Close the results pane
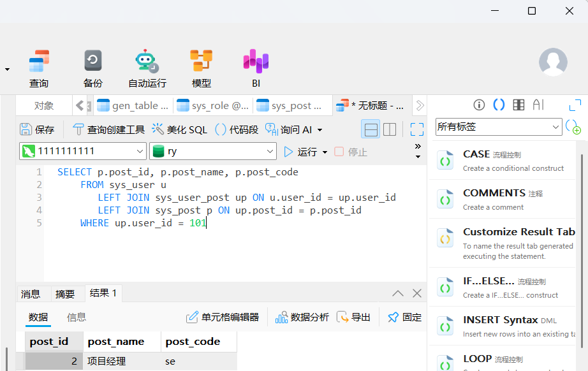The height and width of the screenshot is (371, 588). 417,293
